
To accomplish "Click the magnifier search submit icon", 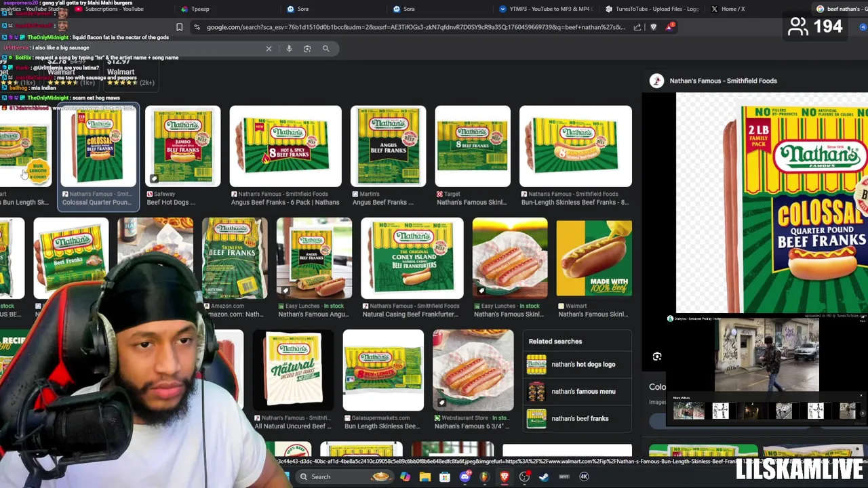I will 326,49.
